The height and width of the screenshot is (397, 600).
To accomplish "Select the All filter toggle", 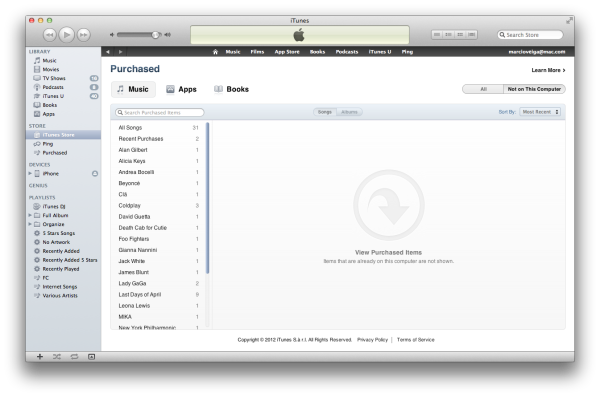I will click(x=483, y=89).
